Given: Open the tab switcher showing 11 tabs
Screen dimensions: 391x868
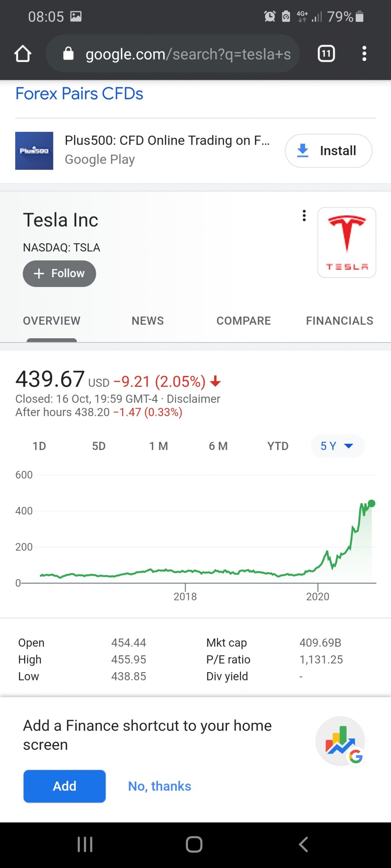Looking at the screenshot, I should tap(326, 54).
